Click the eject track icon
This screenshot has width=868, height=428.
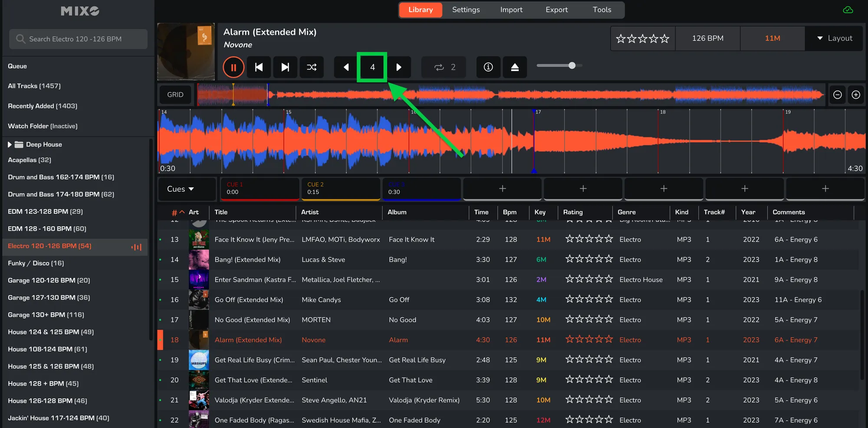point(515,67)
